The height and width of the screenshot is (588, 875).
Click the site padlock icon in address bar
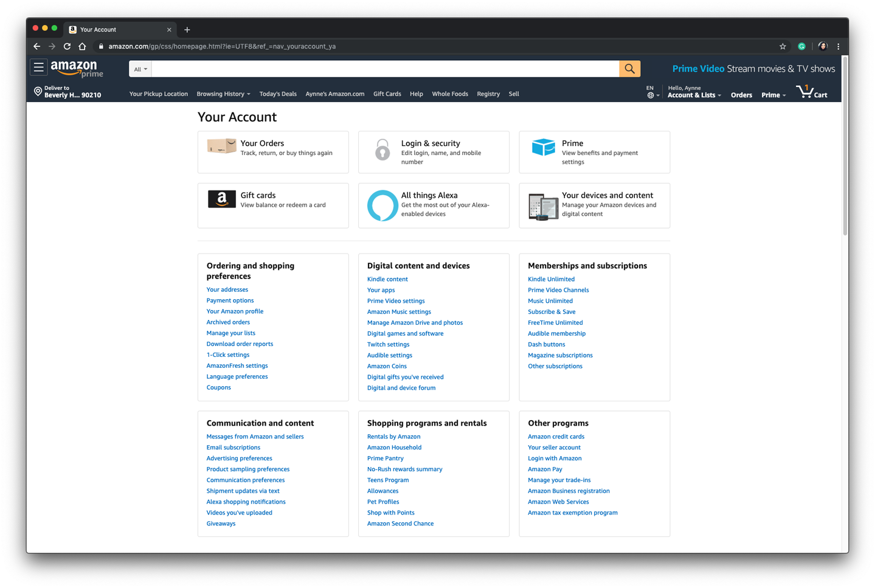(101, 46)
